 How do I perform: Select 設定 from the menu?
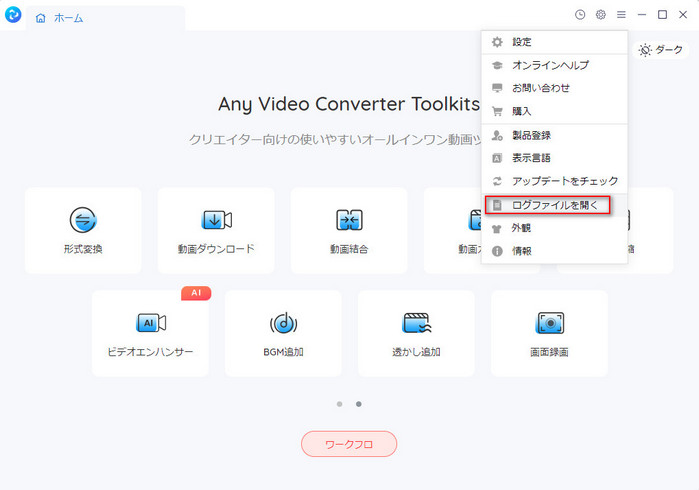tap(554, 42)
